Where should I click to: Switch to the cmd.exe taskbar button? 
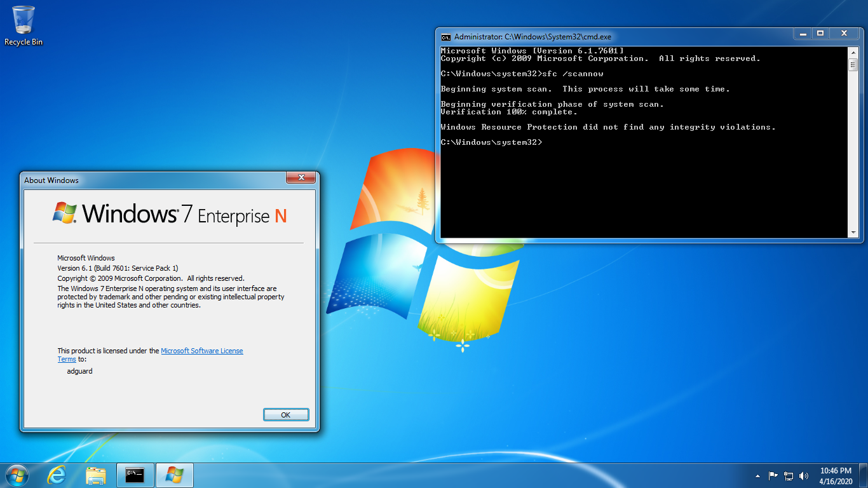click(135, 475)
